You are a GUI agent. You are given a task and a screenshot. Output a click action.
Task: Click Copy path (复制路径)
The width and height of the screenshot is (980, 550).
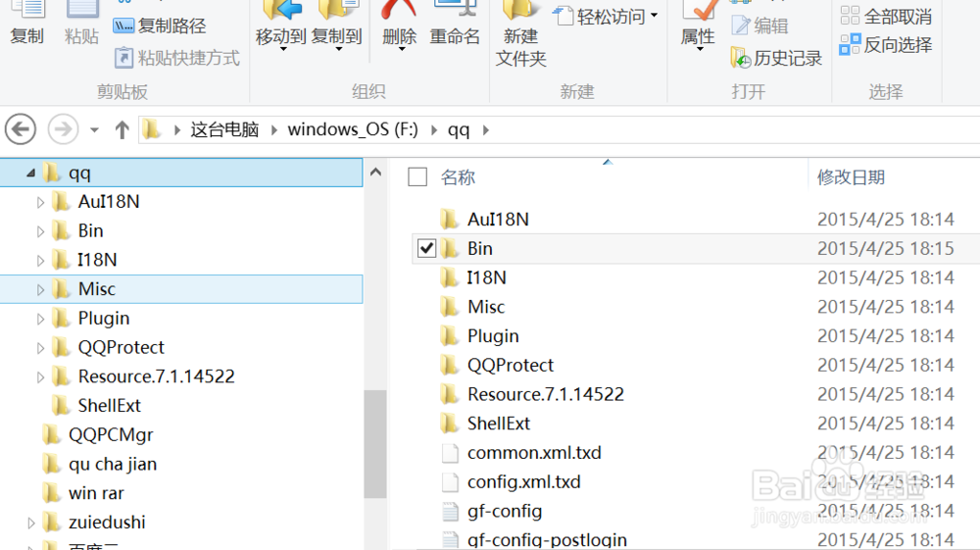tap(160, 25)
